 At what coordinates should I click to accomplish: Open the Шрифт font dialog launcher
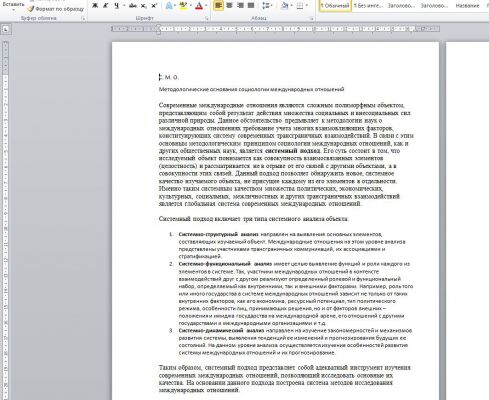(x=207, y=19)
